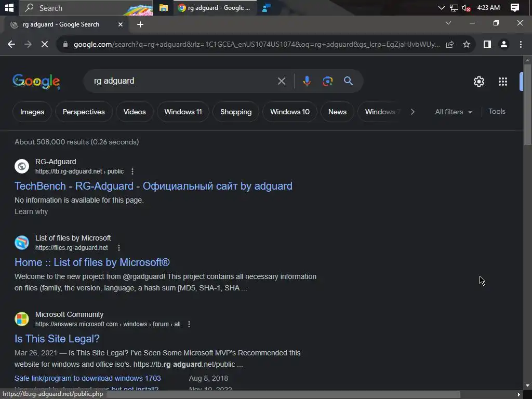
Task: Go to Google home via logo
Action: tap(36, 82)
